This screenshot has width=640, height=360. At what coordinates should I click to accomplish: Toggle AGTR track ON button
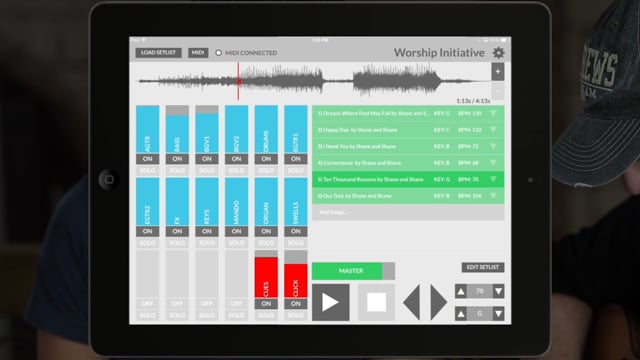click(147, 159)
